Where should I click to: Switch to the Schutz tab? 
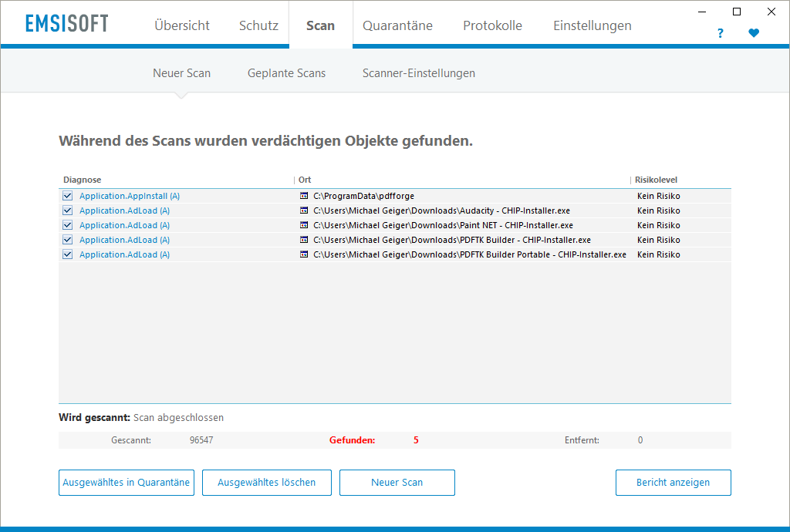[258, 25]
